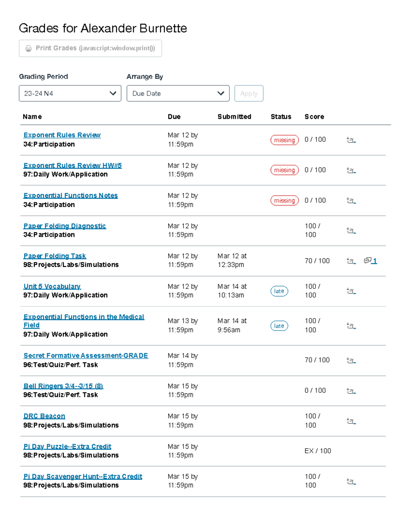Click printer icon in Print Grades button
411x532 pixels.
pyautogui.click(x=28, y=49)
